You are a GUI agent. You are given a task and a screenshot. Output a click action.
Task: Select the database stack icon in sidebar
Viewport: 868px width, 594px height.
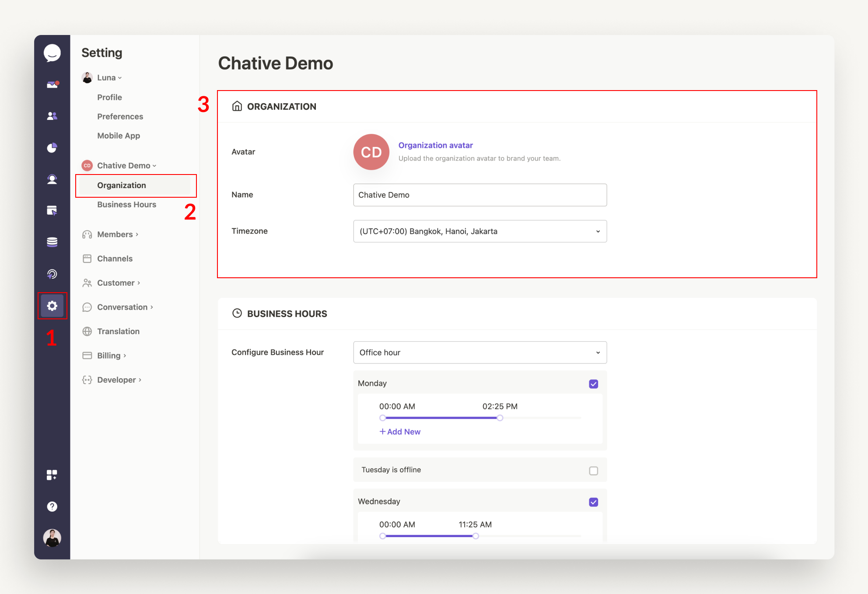pos(52,242)
